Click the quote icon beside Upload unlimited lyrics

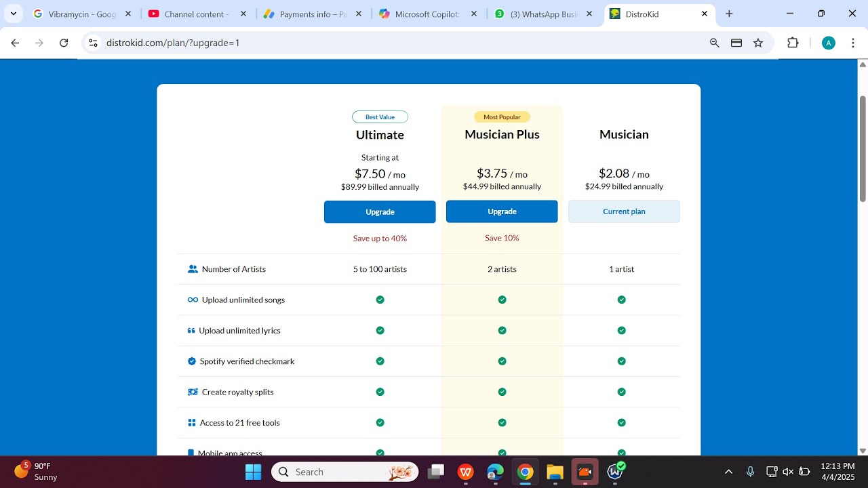(x=191, y=331)
